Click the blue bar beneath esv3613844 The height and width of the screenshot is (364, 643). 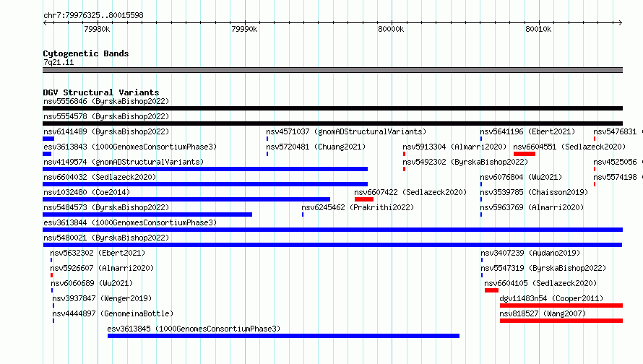pyautogui.click(x=332, y=230)
